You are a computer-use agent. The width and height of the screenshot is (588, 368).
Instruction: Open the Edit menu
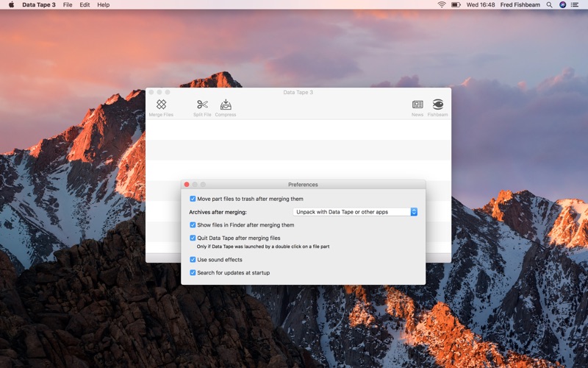[85, 5]
